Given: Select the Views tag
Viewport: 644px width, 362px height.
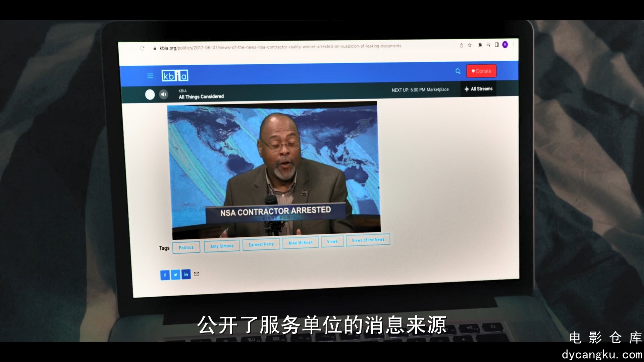Looking at the screenshot, I should (332, 241).
